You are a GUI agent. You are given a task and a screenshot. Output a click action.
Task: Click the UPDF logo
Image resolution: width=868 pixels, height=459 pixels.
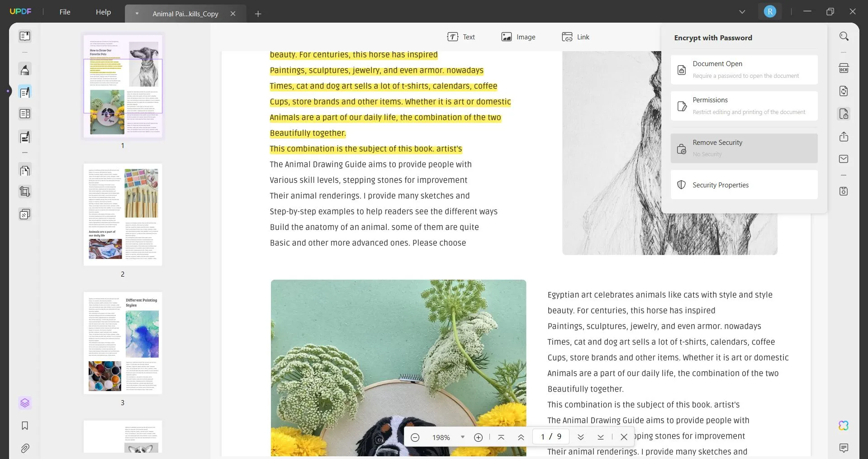20,12
